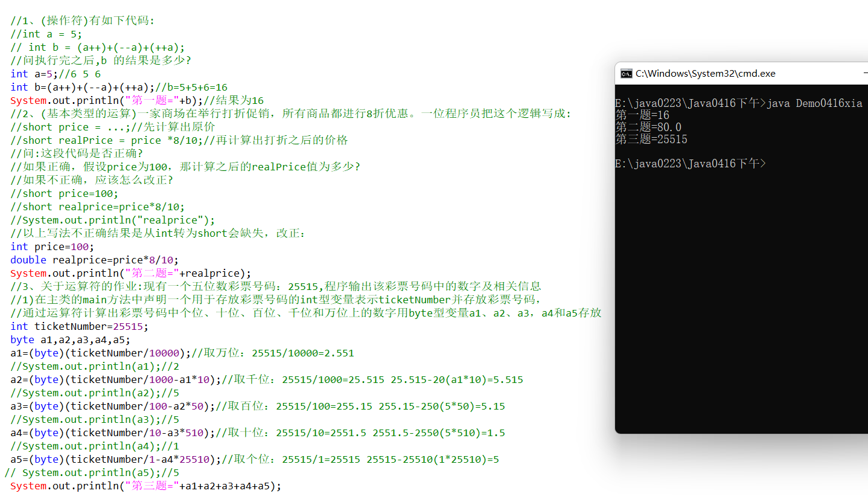Click the a1 assignment line dividing by 10000
Screen dimensions: 868x502
(182, 353)
